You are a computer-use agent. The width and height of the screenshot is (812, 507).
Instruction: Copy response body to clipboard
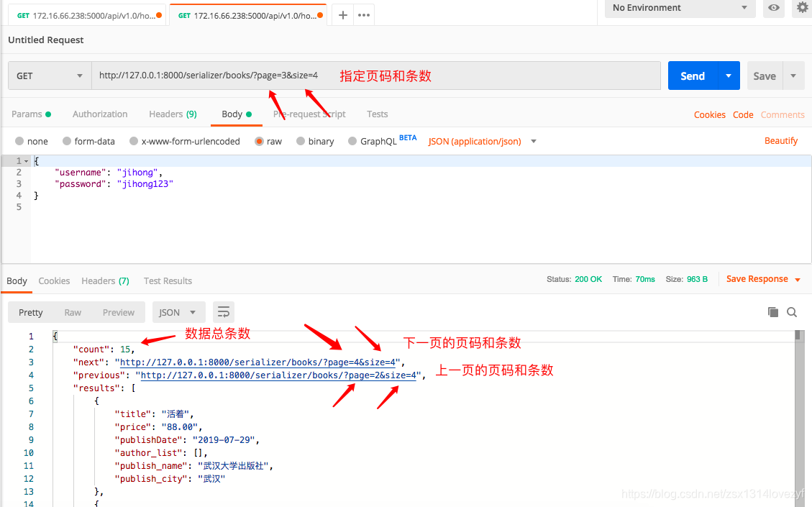click(773, 312)
